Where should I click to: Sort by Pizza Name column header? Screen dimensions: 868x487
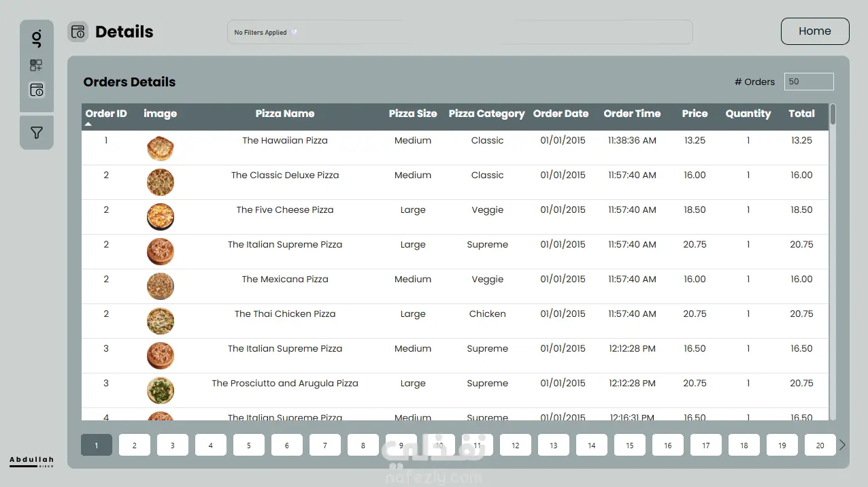pyautogui.click(x=285, y=114)
